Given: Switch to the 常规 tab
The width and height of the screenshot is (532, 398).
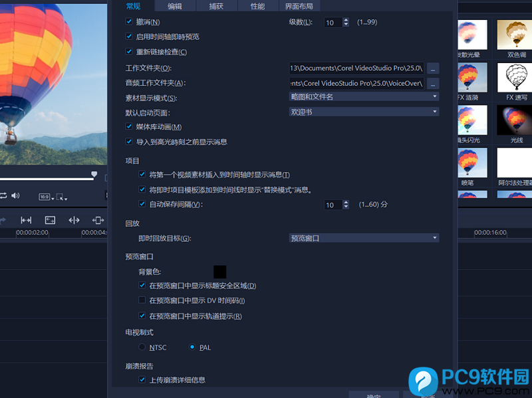Looking at the screenshot, I should tap(133, 6).
